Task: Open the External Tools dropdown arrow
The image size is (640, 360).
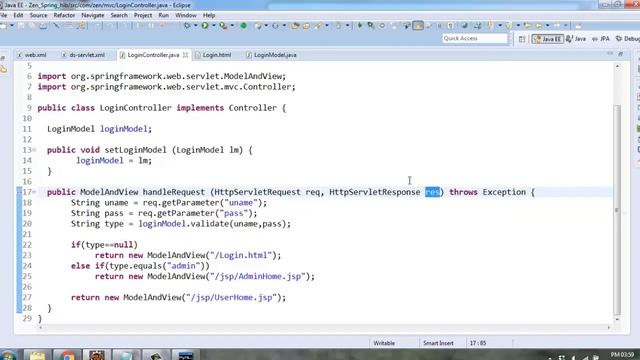Action: [x=232, y=26]
